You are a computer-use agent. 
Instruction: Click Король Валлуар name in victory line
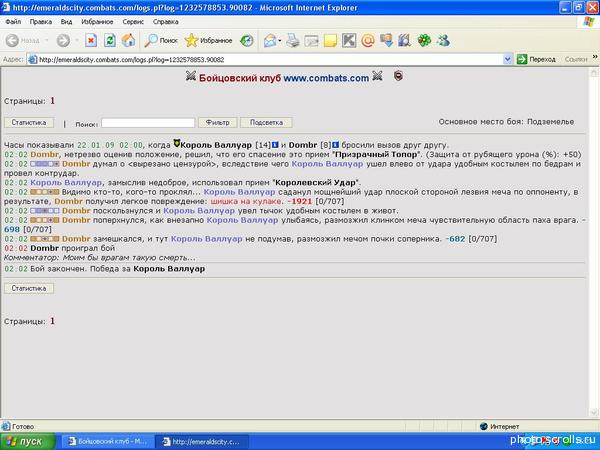[169, 269]
